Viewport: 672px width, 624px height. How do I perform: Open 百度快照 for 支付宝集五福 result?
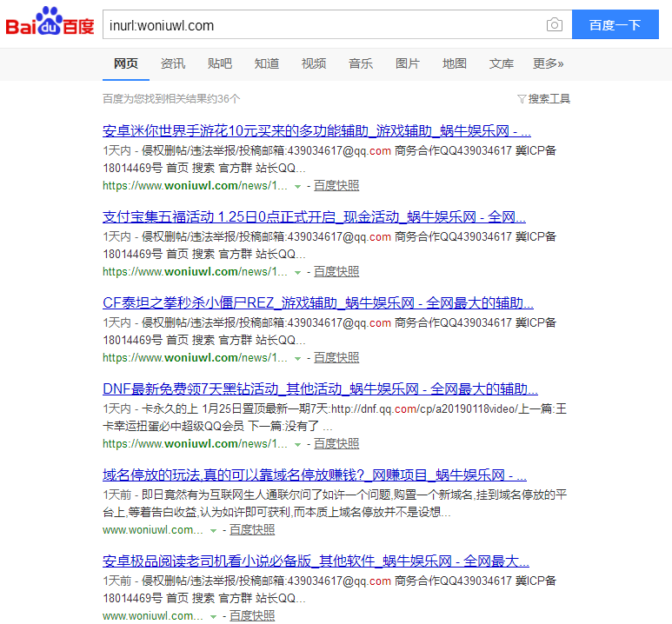point(336,272)
